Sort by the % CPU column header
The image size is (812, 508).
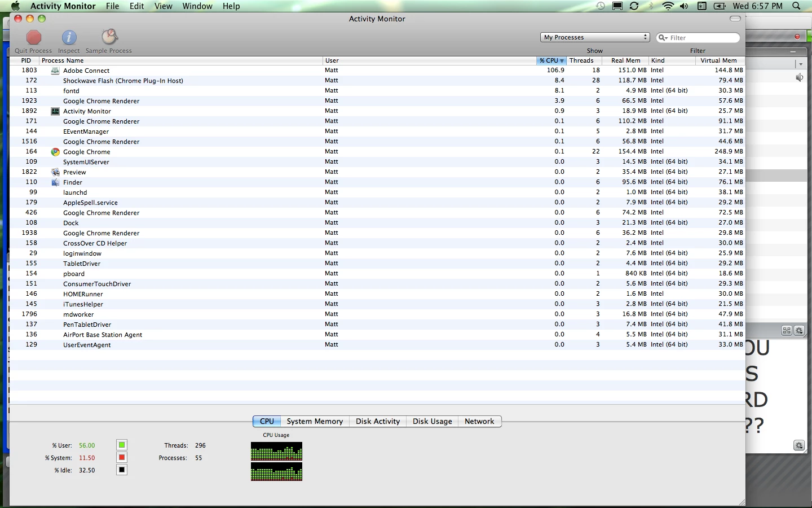click(x=551, y=60)
